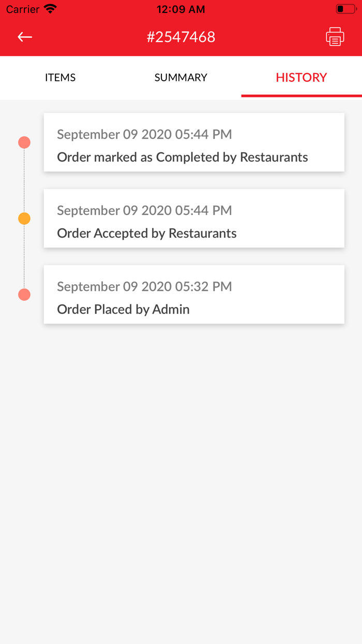Tap the September 09 2020 05:32 PM timestamp
362x644 pixels.
point(144,286)
